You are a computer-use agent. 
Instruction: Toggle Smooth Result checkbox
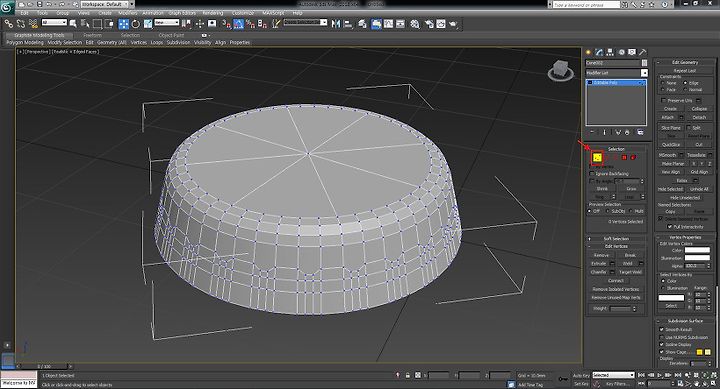coord(662,329)
